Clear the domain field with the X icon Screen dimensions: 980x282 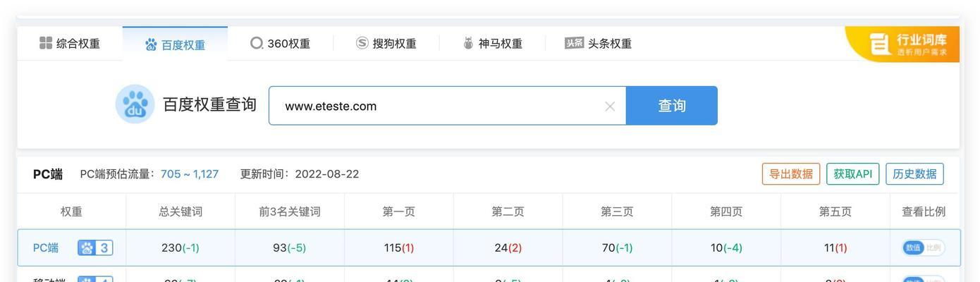610,106
